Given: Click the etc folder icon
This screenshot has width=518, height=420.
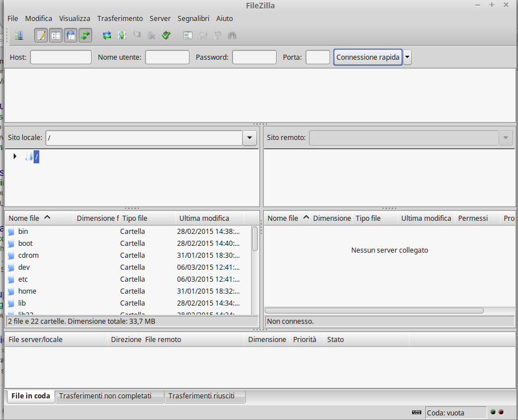Looking at the screenshot, I should 11,279.
